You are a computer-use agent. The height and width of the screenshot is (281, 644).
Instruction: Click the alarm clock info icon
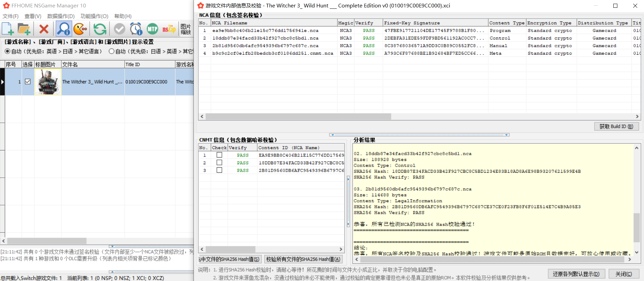pos(136,29)
